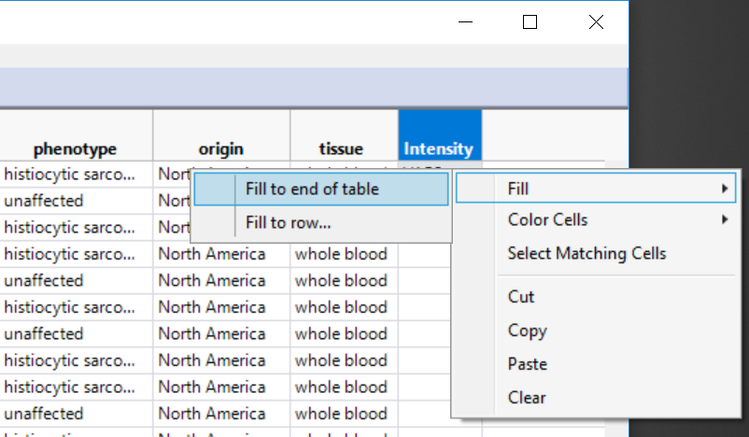This screenshot has height=437, width=749.
Task: Choose Clear from context menu
Action: click(527, 397)
